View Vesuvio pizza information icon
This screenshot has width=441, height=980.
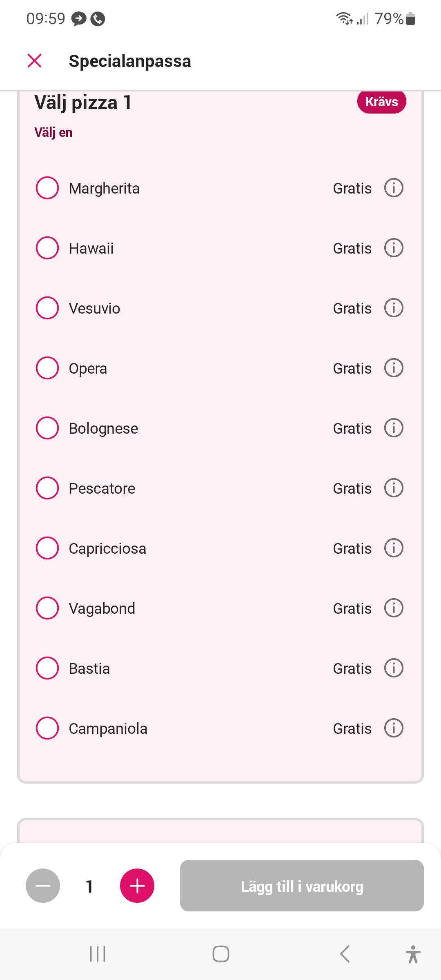tap(394, 308)
